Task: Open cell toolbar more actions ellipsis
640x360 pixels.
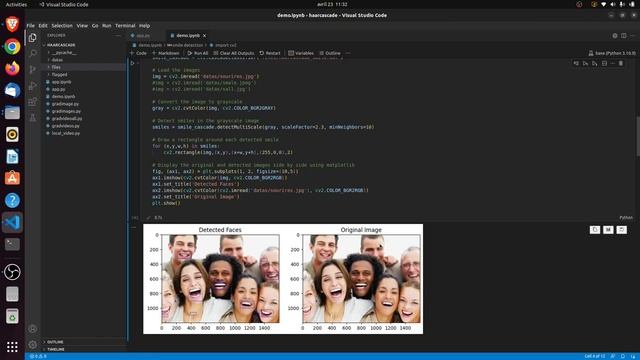Action: (x=613, y=63)
